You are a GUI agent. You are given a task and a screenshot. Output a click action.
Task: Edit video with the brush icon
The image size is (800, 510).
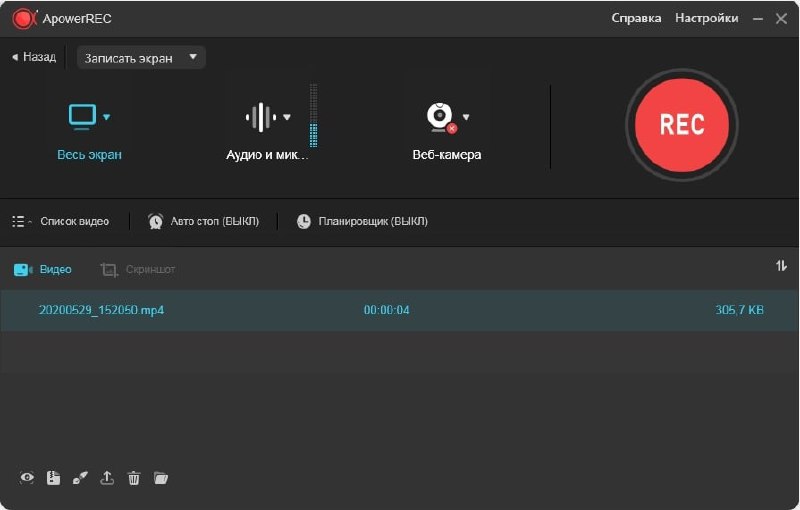[x=80, y=478]
